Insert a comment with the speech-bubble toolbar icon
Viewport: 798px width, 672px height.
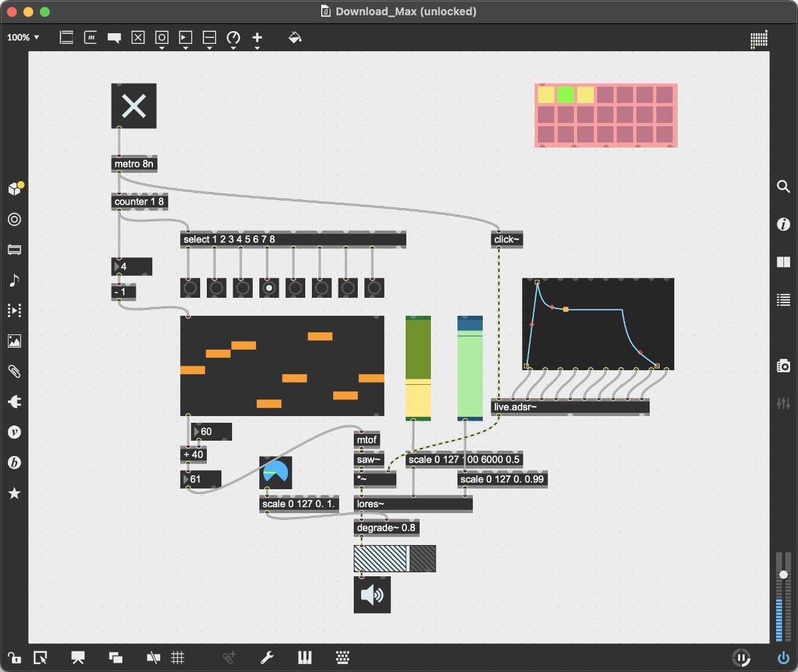coord(114,38)
